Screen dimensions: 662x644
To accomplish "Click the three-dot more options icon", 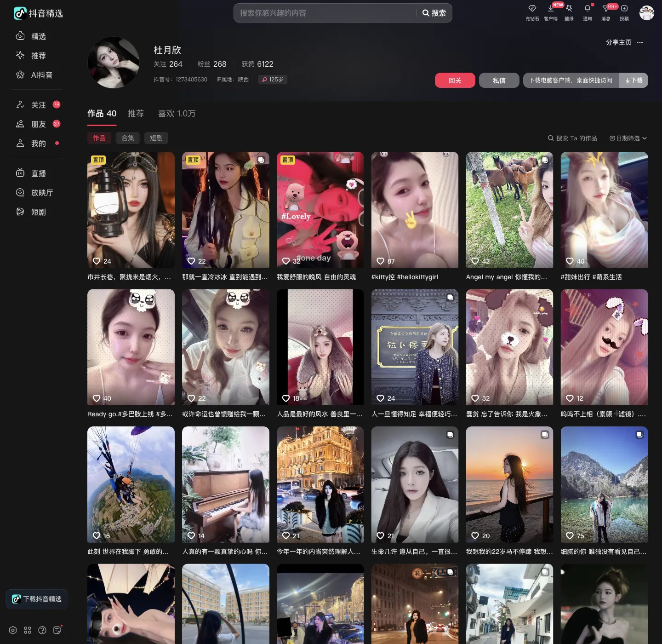I will (x=640, y=42).
